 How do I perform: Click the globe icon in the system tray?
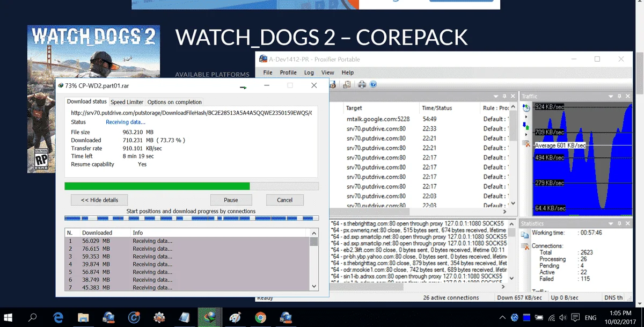click(514, 317)
